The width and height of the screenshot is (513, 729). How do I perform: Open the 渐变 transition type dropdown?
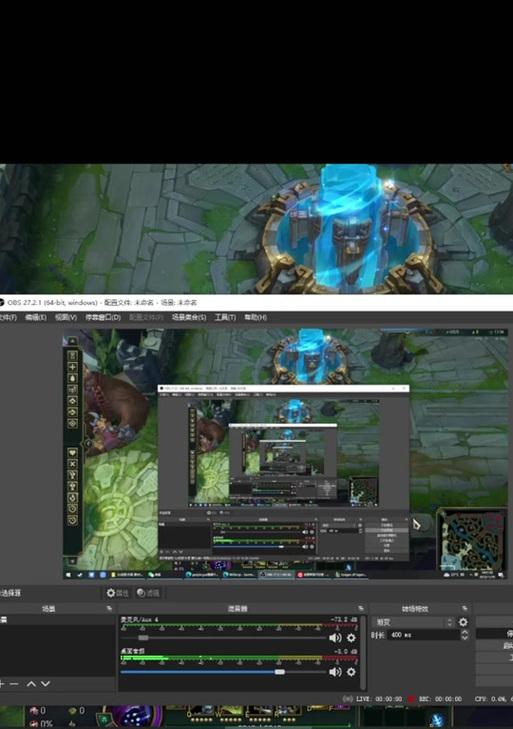[x=413, y=622]
